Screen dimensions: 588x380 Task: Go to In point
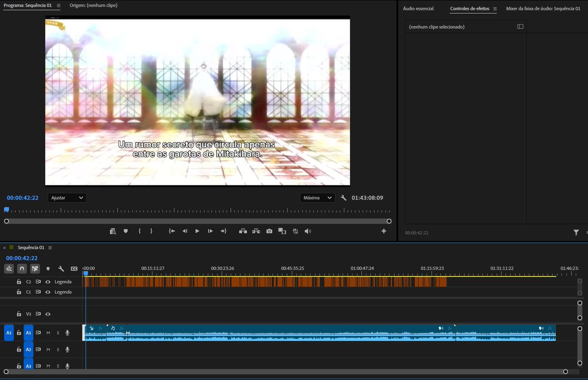pos(172,231)
